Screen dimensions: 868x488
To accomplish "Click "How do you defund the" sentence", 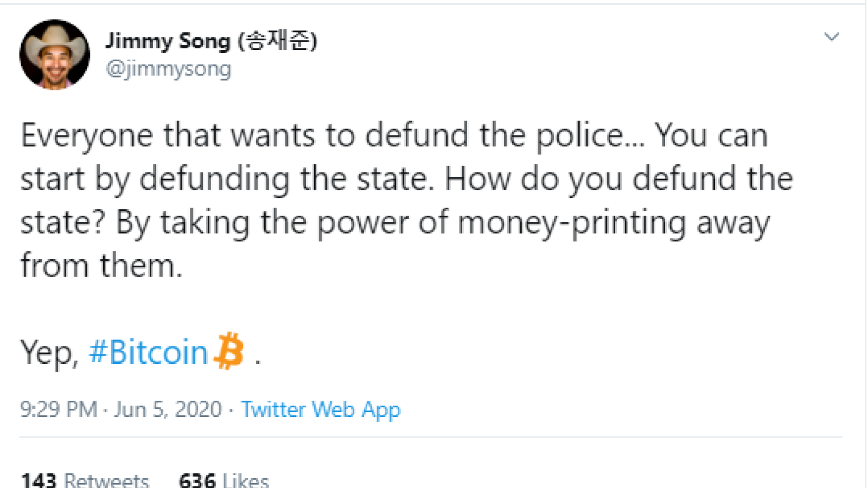I will [x=619, y=178].
